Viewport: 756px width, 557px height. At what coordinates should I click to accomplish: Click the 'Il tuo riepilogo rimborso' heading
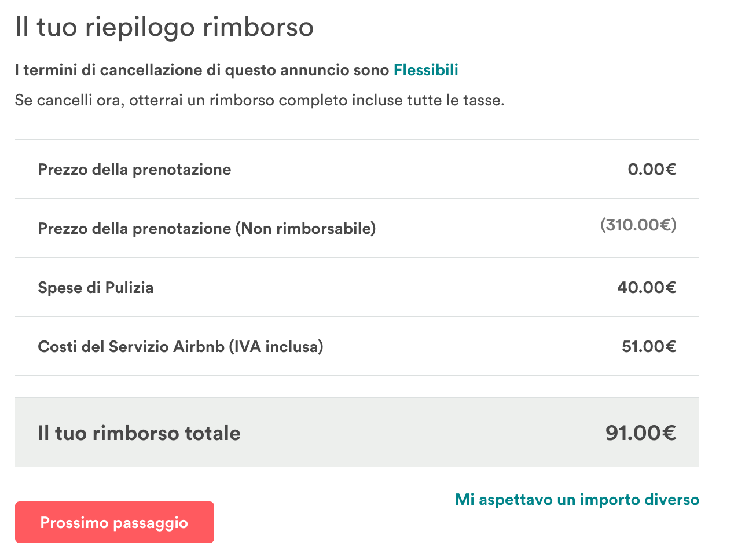point(164,27)
